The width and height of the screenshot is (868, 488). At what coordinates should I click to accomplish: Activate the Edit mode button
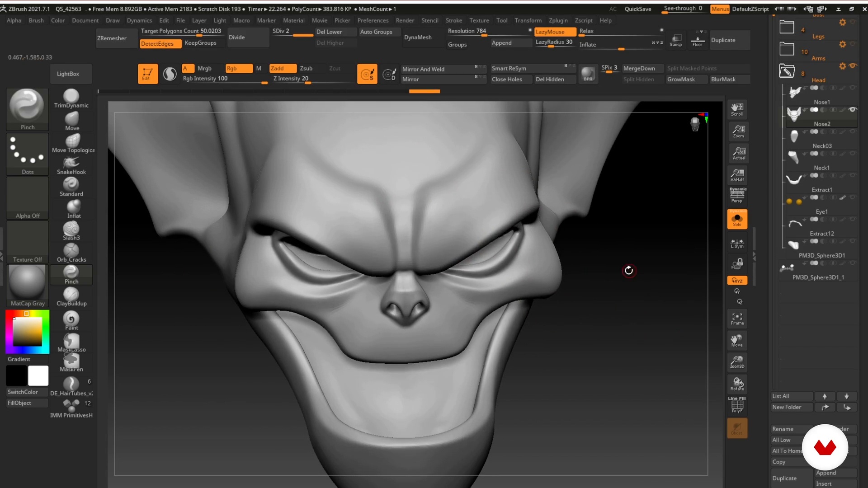tap(147, 74)
